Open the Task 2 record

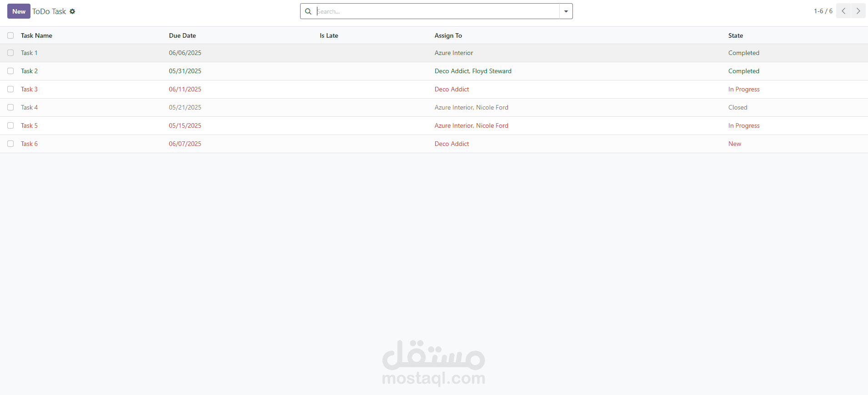pyautogui.click(x=29, y=71)
